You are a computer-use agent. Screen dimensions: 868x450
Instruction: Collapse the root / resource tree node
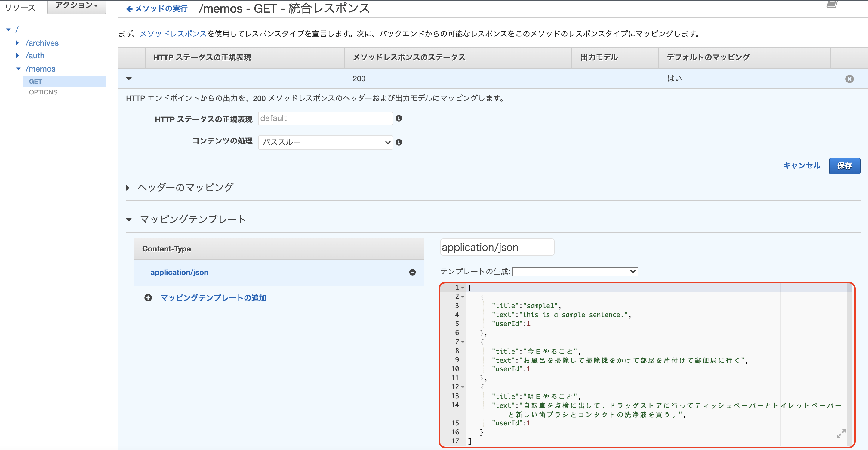8,30
